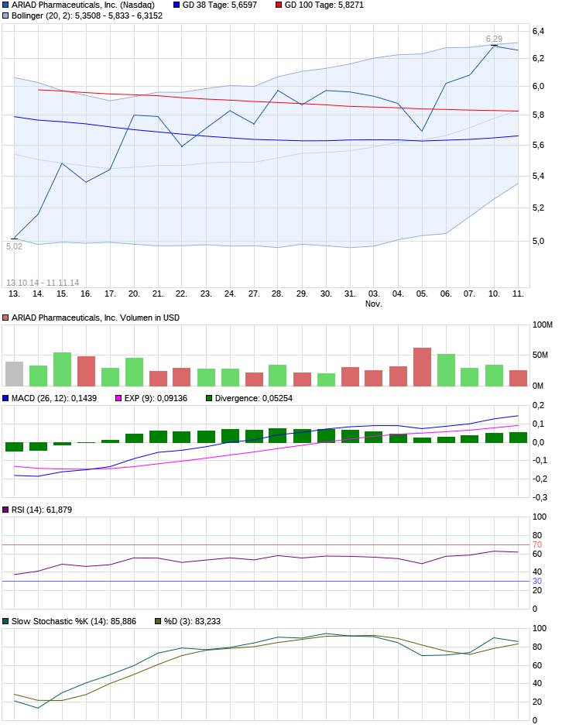Click the 'RSI (14): 61,879' label
This screenshot has width=562, height=728.
click(x=42, y=510)
